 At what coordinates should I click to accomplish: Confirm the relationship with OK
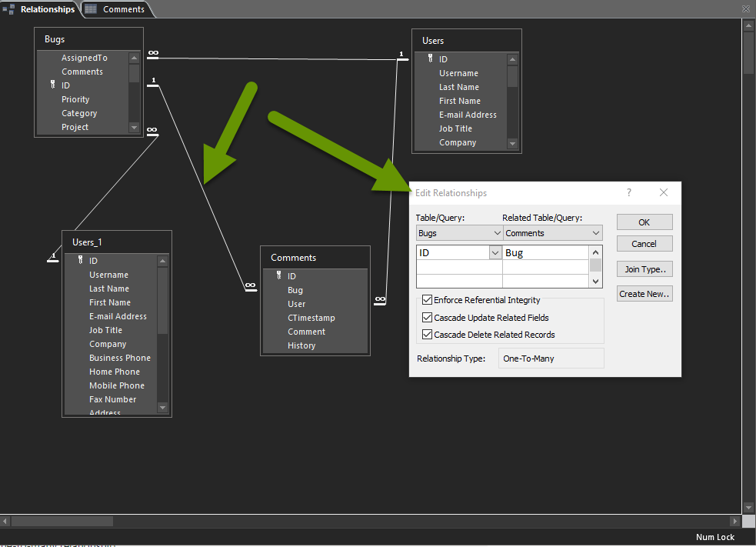click(644, 222)
